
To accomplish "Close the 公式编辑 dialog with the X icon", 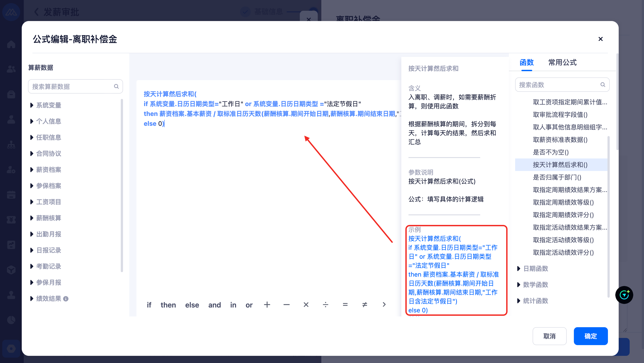I will [600, 39].
